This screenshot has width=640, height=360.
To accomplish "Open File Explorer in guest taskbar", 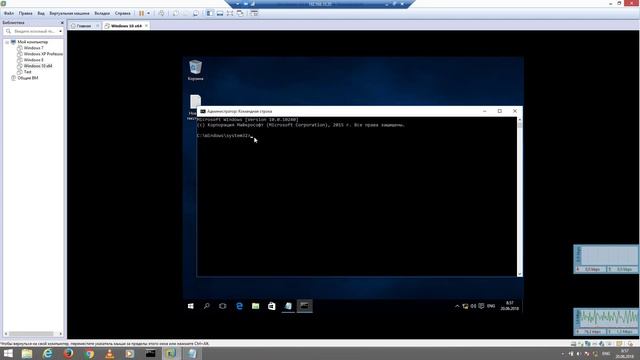I will point(256,306).
